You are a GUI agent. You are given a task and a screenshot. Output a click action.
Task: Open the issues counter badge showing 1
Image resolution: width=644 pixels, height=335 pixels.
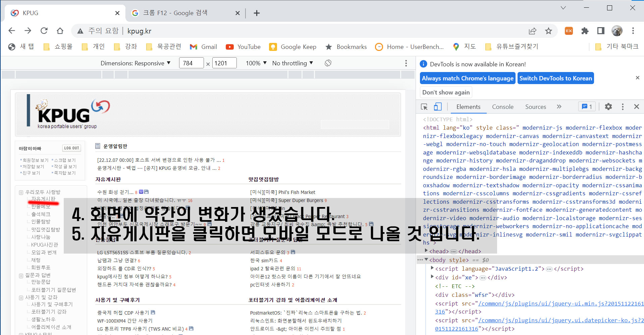(x=587, y=107)
